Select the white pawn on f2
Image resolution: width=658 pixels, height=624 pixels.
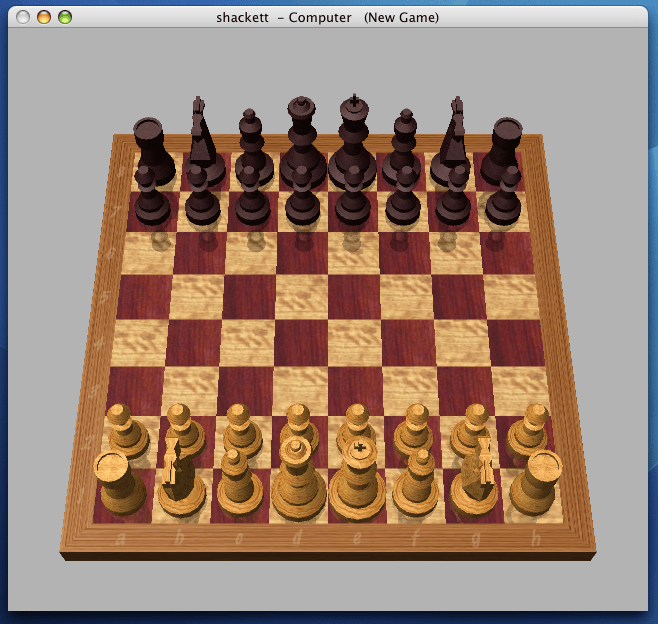pyautogui.click(x=414, y=431)
